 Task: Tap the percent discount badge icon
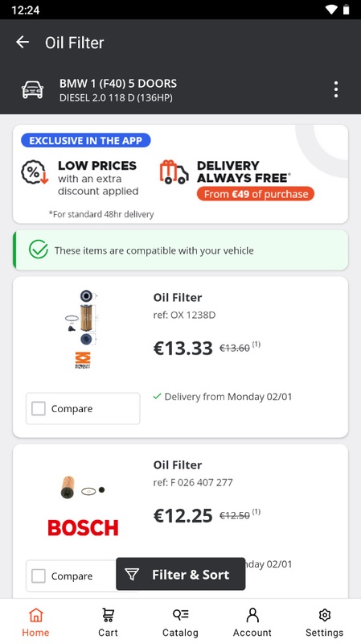point(35,173)
